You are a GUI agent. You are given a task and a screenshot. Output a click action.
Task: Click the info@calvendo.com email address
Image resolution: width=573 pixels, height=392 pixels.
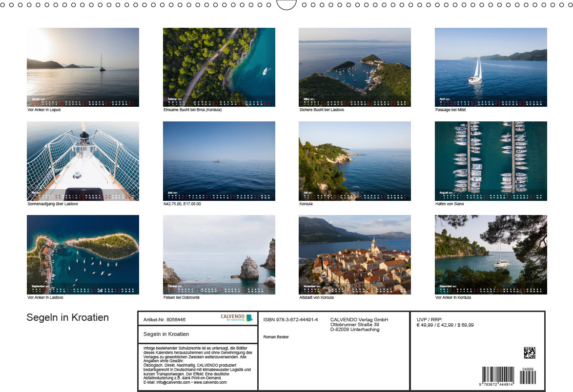tap(173, 383)
